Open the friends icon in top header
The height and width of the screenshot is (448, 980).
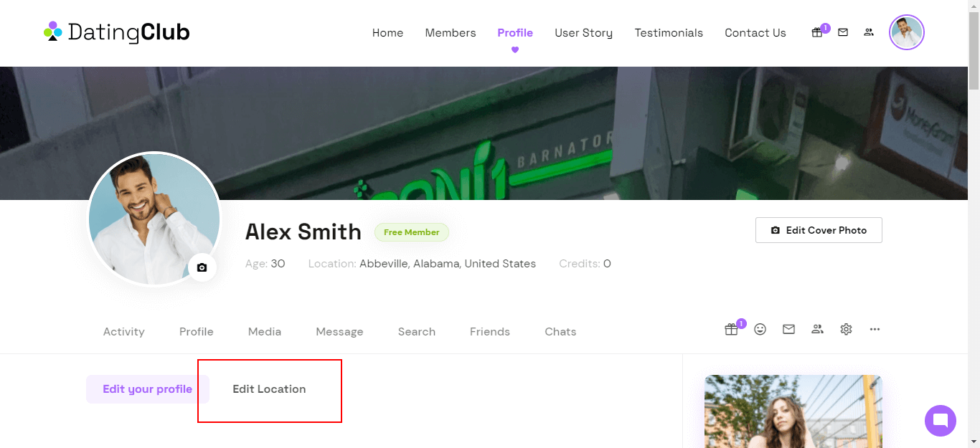click(x=869, y=32)
